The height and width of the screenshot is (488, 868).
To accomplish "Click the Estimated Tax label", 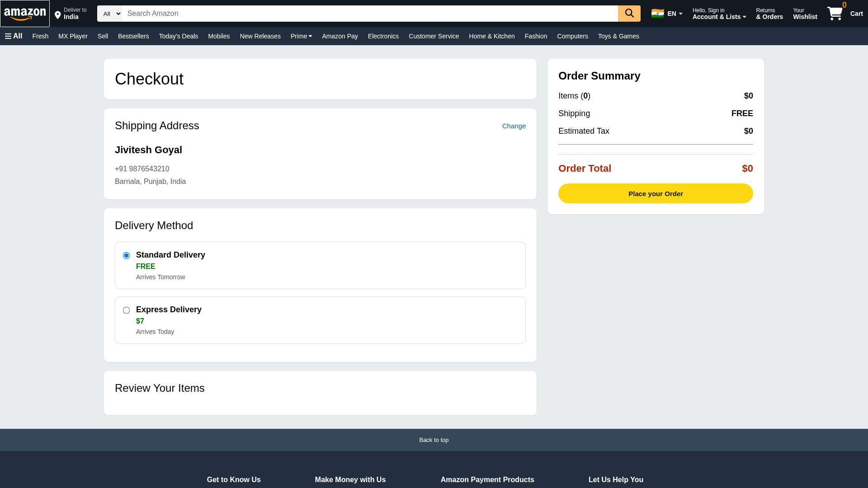I will (x=584, y=131).
